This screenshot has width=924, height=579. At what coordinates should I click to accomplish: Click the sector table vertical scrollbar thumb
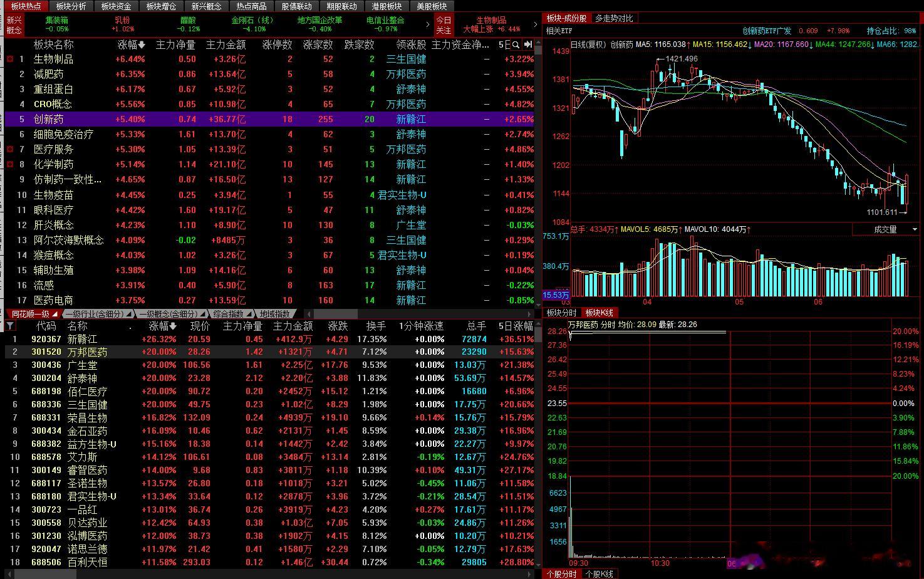tap(539, 51)
